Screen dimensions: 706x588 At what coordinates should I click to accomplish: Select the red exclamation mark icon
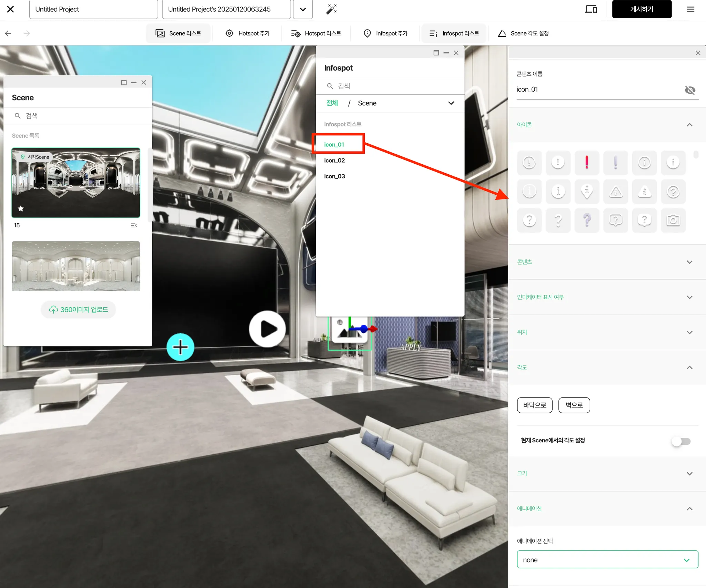coord(587,162)
